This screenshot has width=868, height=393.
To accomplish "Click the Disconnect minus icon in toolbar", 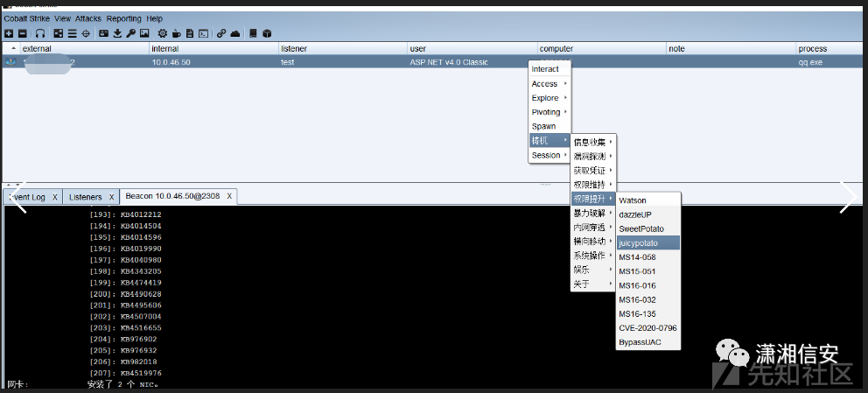I will coord(23,34).
